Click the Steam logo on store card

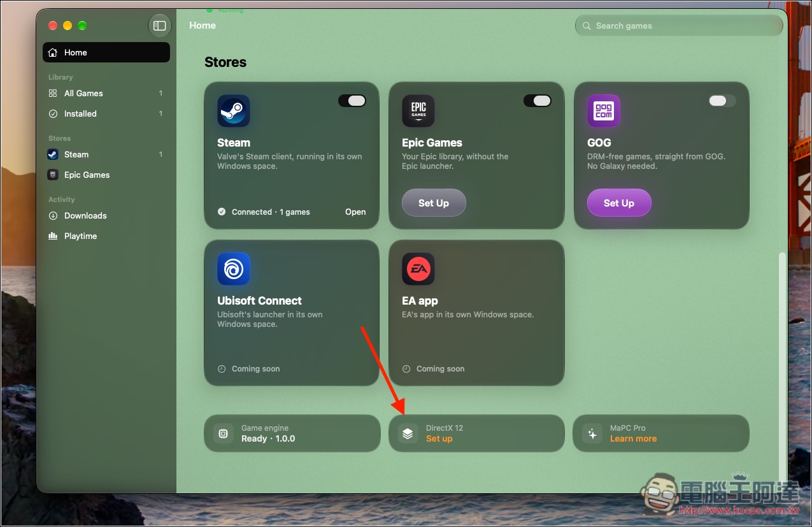click(x=234, y=111)
